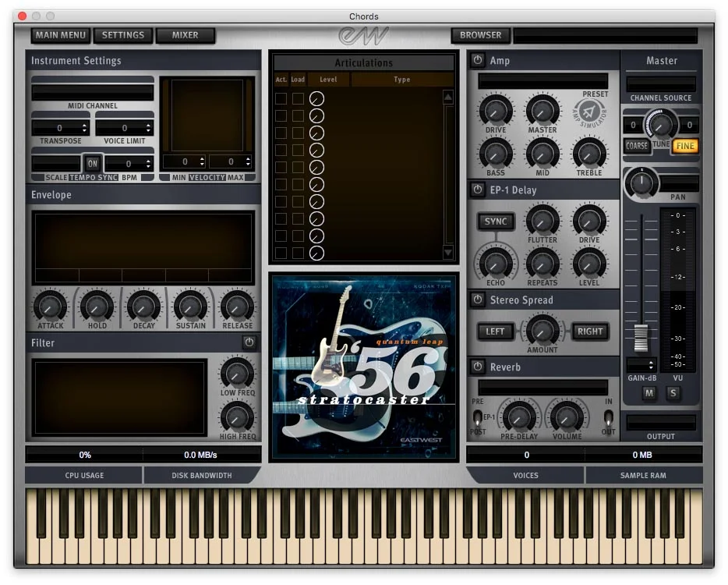Click the '56 Stratocaster artwork
The image size is (728, 585).
coord(363,367)
